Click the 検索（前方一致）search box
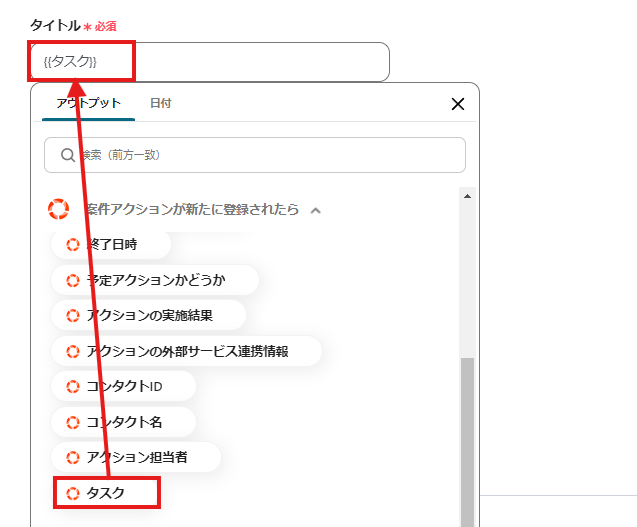Viewport: 637px width, 527px height. (255, 155)
